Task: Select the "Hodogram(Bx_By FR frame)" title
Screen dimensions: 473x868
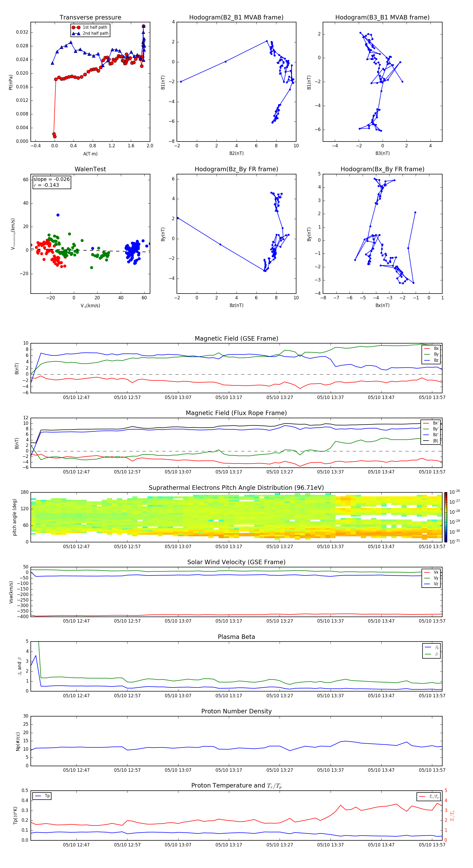Action: click(382, 169)
